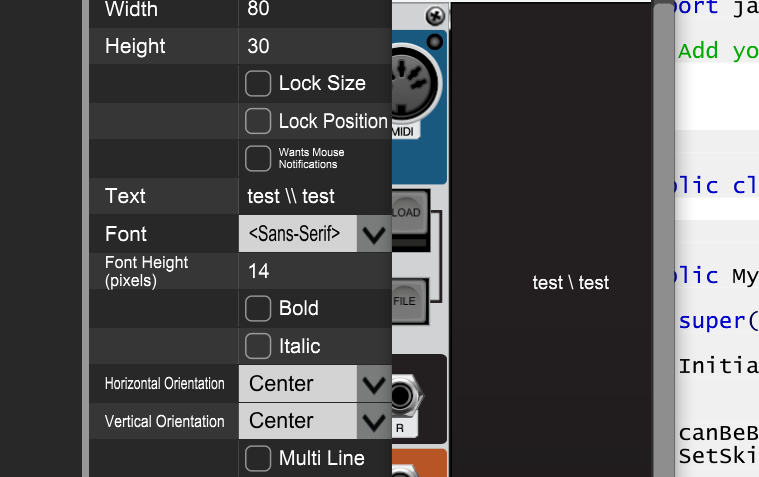759x477 pixels.
Task: Click the screw icon at panel top
Action: pyautogui.click(x=435, y=16)
